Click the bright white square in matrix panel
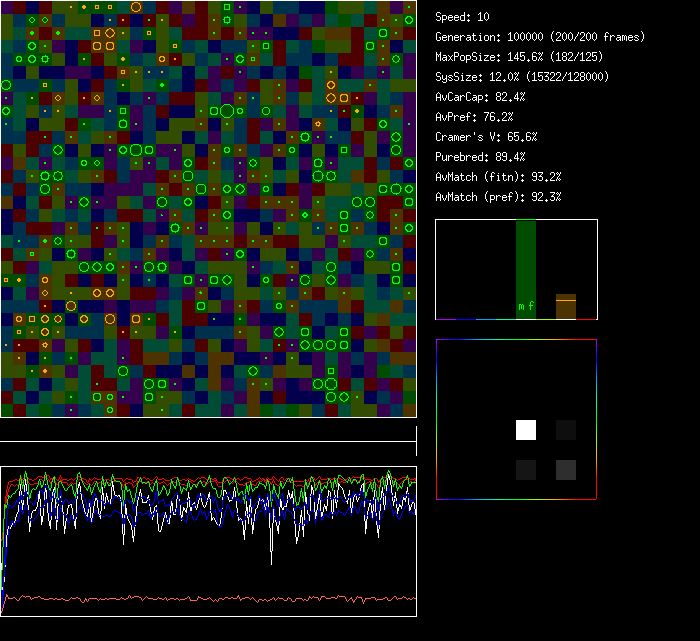Viewport: 700px width, 641px height. [x=526, y=430]
